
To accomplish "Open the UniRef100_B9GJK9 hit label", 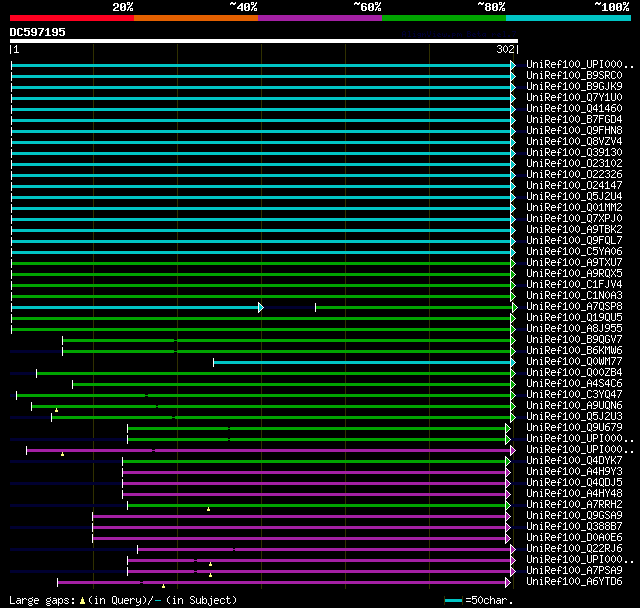I will click(x=574, y=87).
